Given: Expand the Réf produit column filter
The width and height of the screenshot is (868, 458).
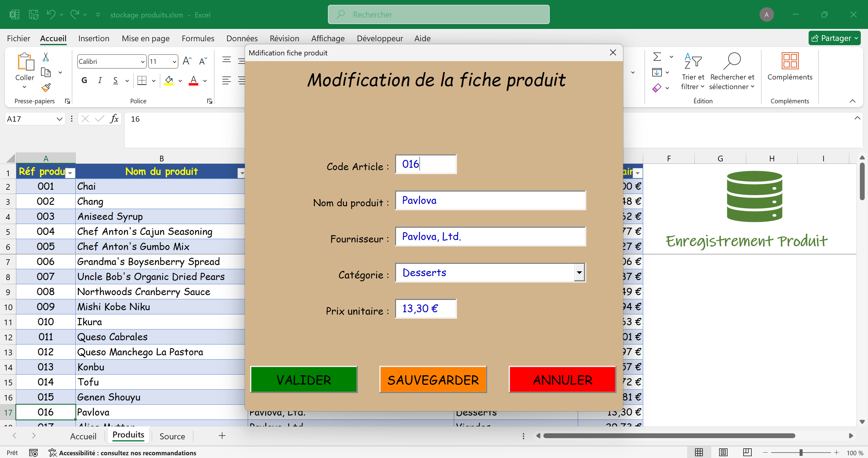Looking at the screenshot, I should click(x=70, y=173).
